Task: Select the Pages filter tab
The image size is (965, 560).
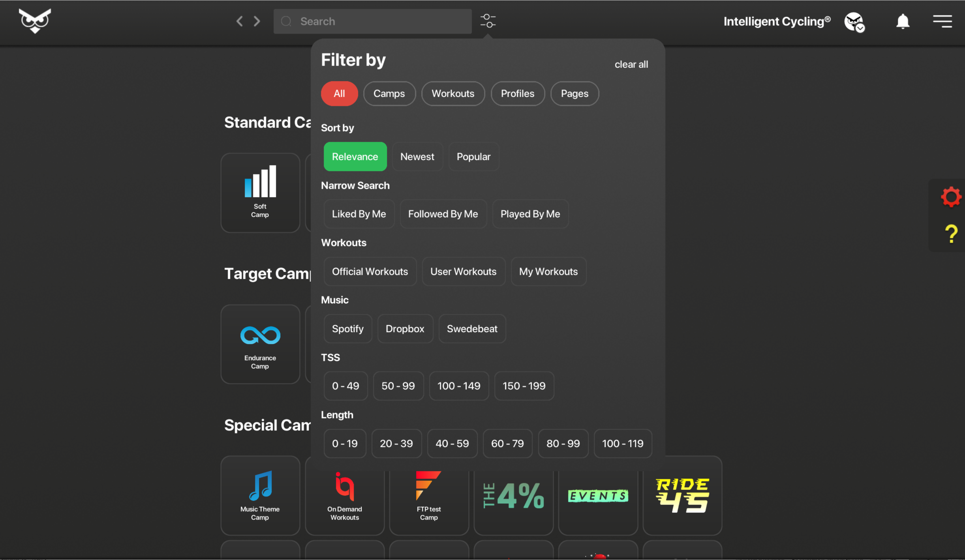Action: click(x=574, y=94)
